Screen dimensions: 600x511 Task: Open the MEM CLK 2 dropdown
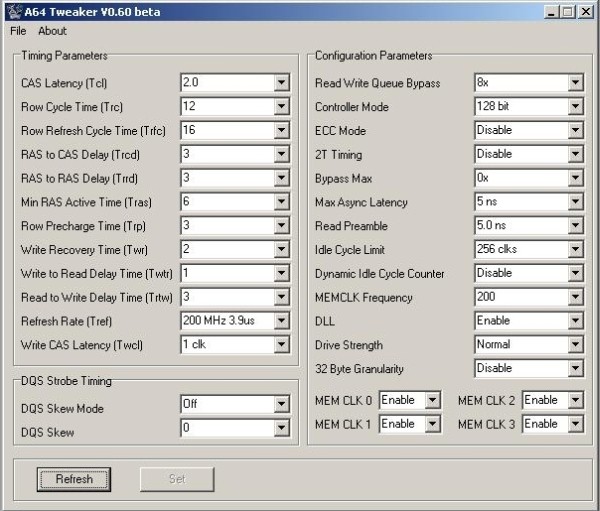pyautogui.click(x=575, y=400)
